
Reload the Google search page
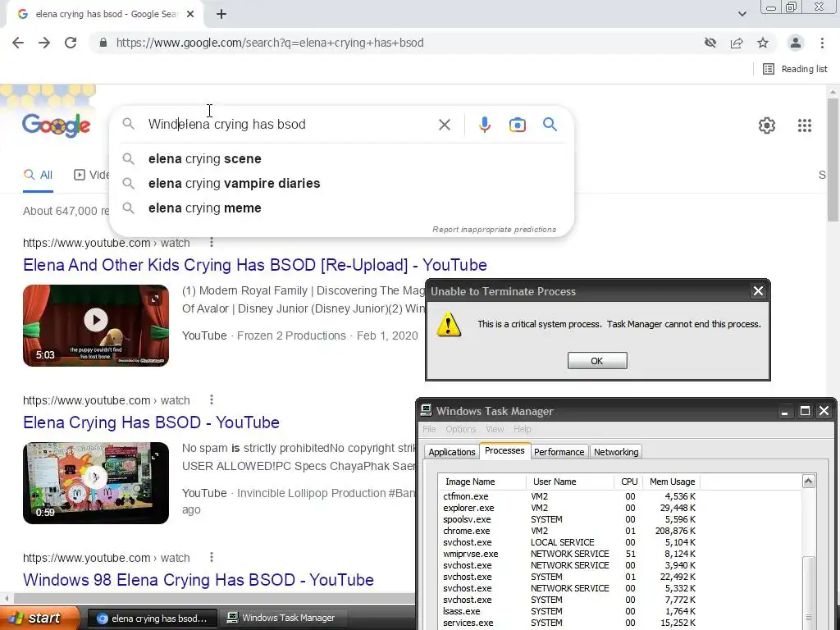[71, 43]
